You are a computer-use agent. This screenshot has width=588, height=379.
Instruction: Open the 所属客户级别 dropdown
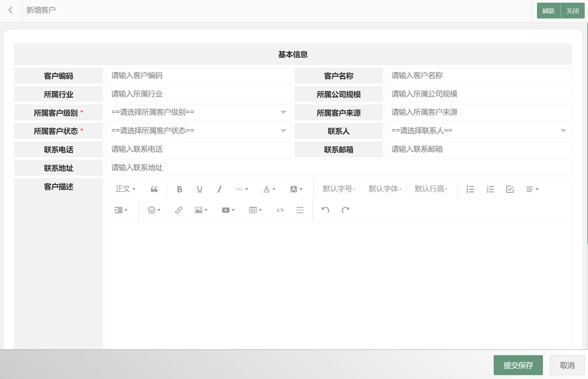pyautogui.click(x=198, y=113)
